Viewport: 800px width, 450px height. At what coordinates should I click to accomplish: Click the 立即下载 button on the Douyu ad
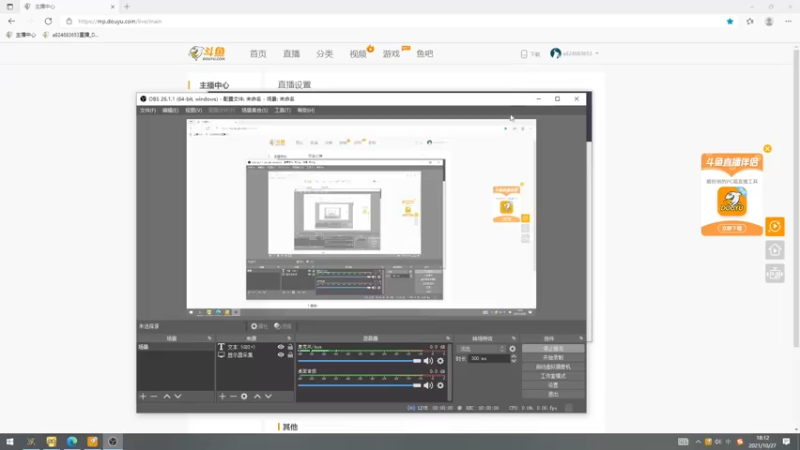pyautogui.click(x=732, y=229)
